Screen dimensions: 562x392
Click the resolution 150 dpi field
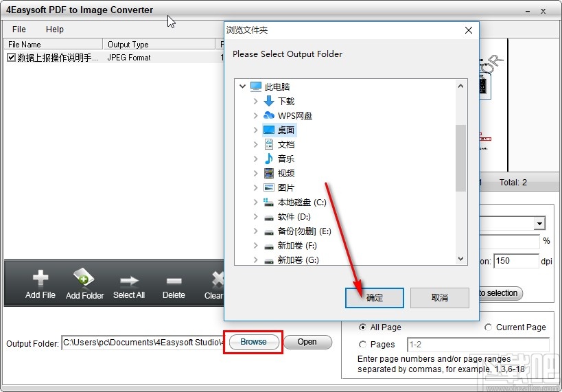pyautogui.click(x=516, y=261)
